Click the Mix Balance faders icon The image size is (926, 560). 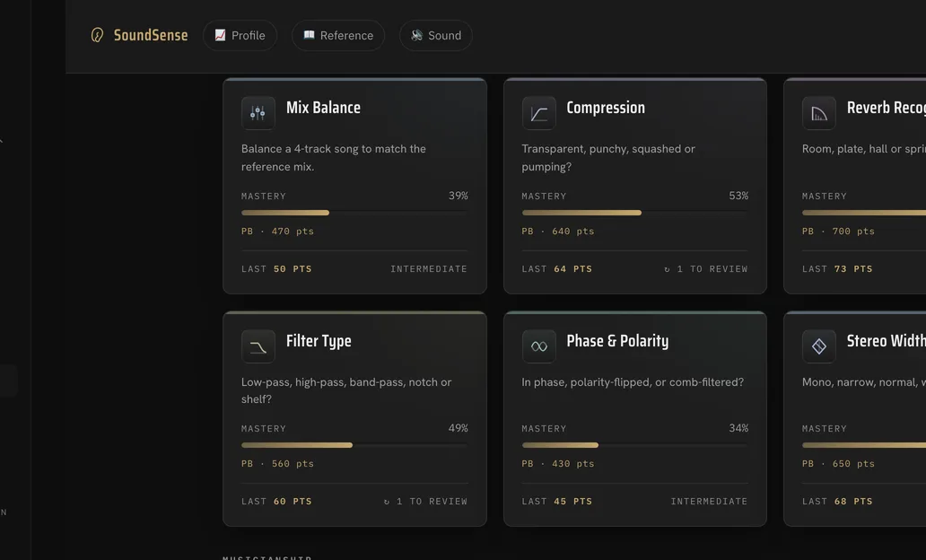click(258, 113)
